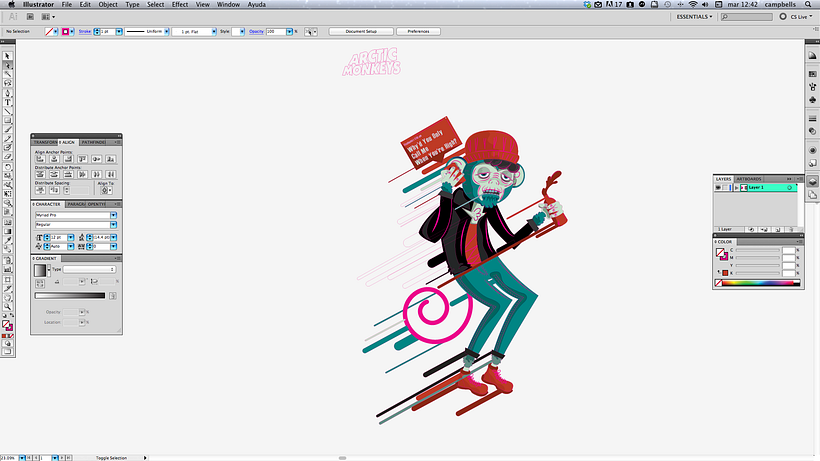Open the brush definition 1 pt. Flat dropdown
820x461 pixels.
coord(214,31)
